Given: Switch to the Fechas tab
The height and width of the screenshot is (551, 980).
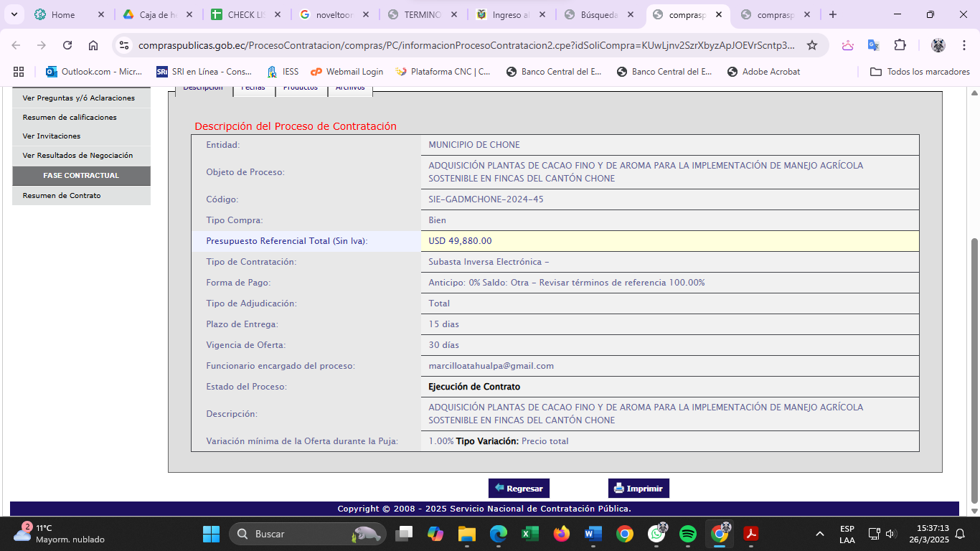Looking at the screenshot, I should tap(253, 88).
